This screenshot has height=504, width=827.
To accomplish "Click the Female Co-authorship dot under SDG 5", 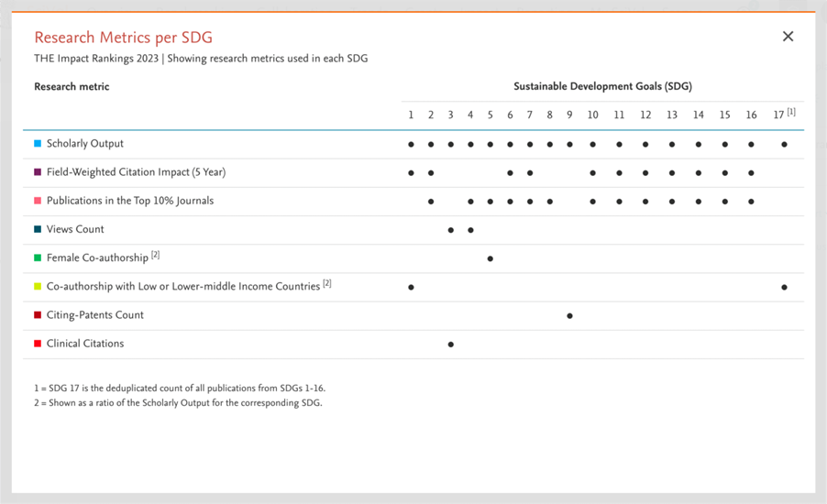I will pyautogui.click(x=490, y=258).
